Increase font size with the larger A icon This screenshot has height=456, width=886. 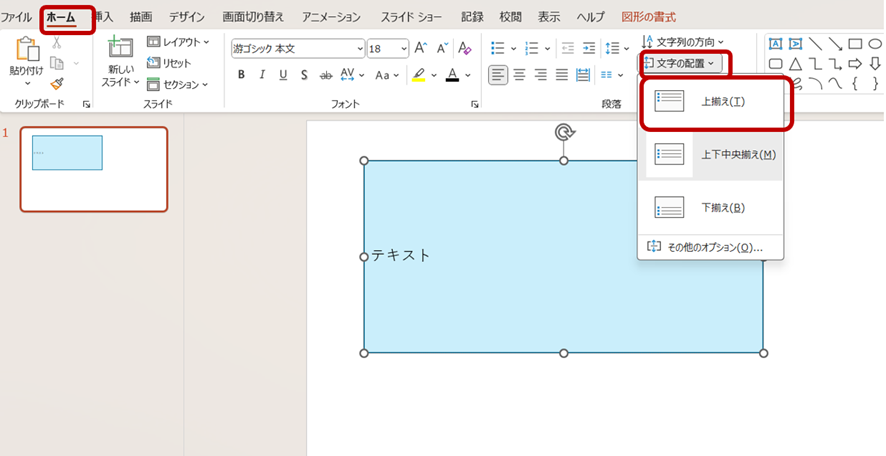coord(421,48)
